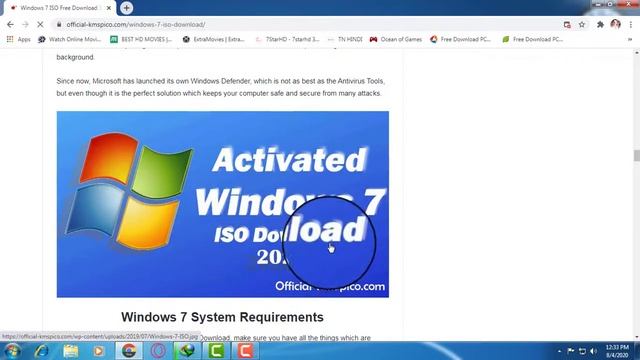
Task: Open the Chrome profile avatar
Action: tap(616, 24)
